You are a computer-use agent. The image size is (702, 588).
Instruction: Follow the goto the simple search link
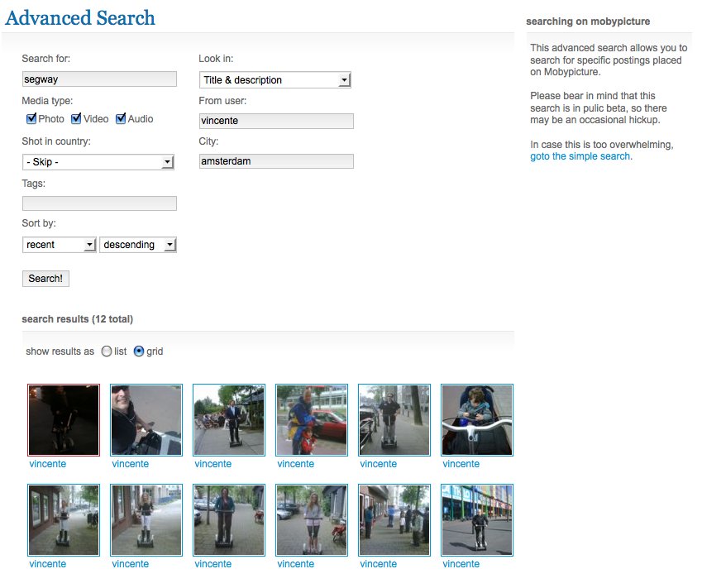click(580, 156)
